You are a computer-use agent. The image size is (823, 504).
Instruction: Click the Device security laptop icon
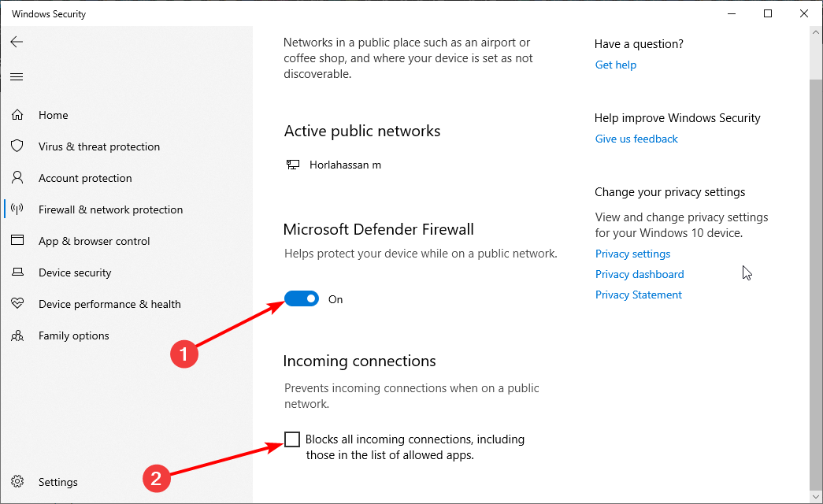pos(17,272)
